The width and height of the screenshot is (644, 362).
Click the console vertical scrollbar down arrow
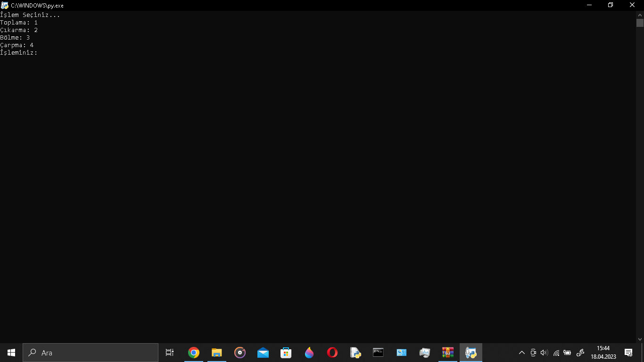(640, 339)
